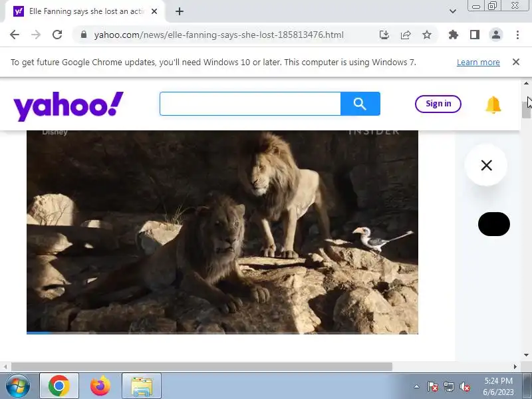Viewport: 532px width, 399px height.
Task: Dismiss the Chrome update notification bar
Action: pos(516,62)
